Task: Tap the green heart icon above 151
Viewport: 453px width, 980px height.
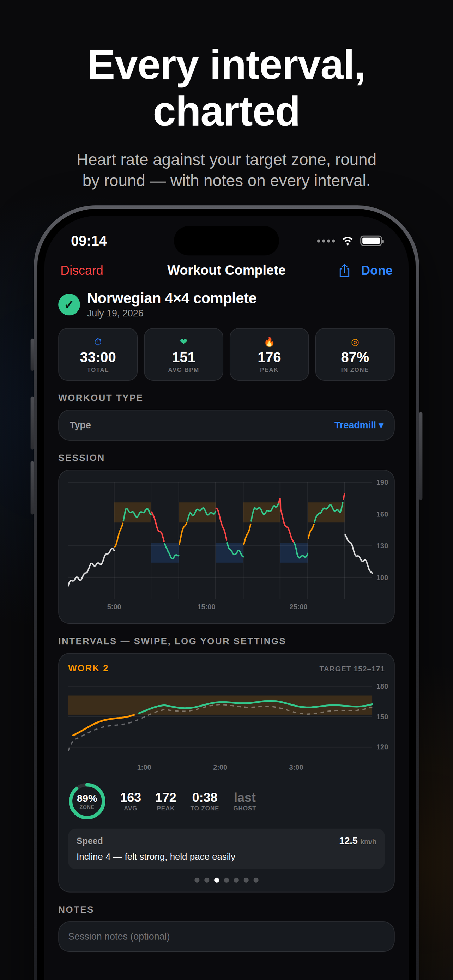Action: (x=183, y=341)
